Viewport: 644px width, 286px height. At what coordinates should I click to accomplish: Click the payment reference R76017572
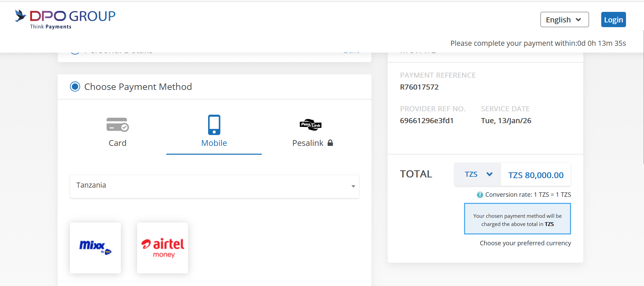419,87
